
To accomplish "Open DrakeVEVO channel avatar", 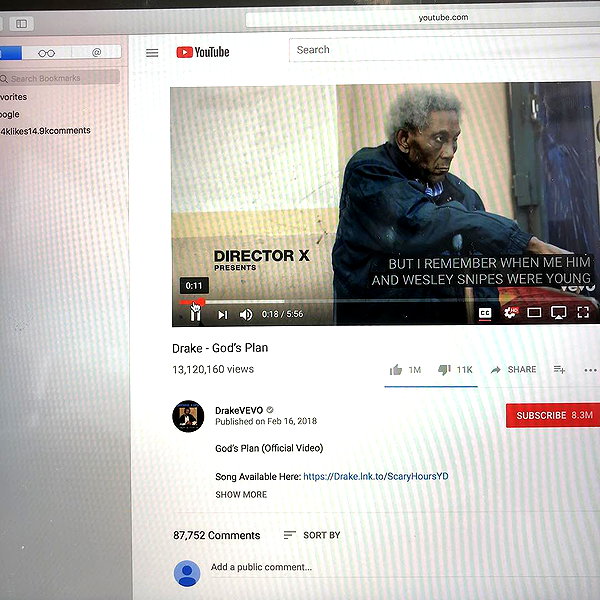I will [188, 416].
